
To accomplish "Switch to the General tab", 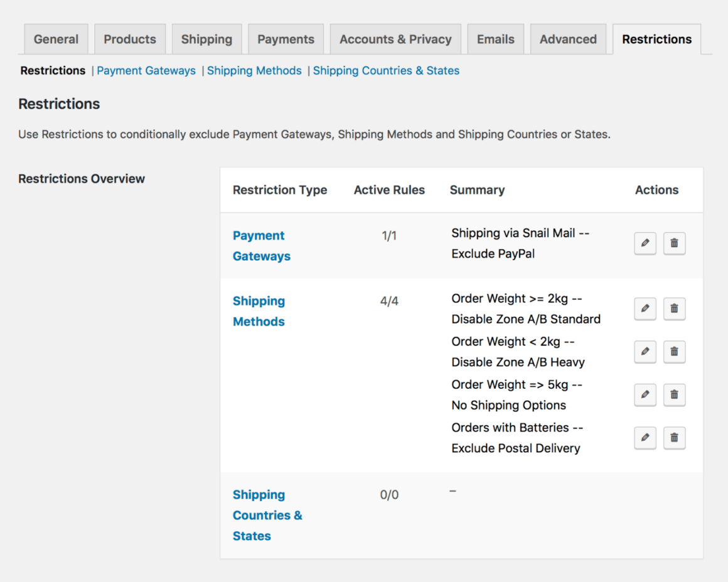I will point(56,39).
